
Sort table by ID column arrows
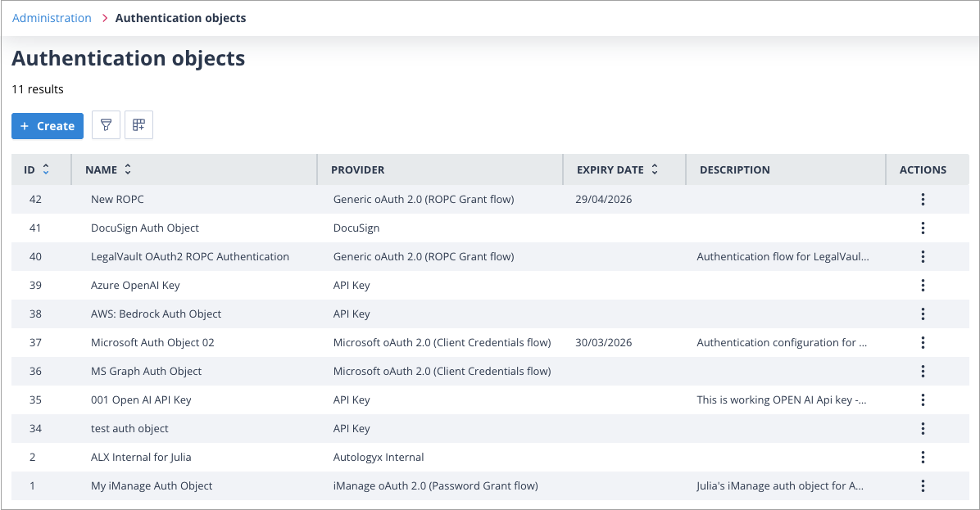(46, 169)
